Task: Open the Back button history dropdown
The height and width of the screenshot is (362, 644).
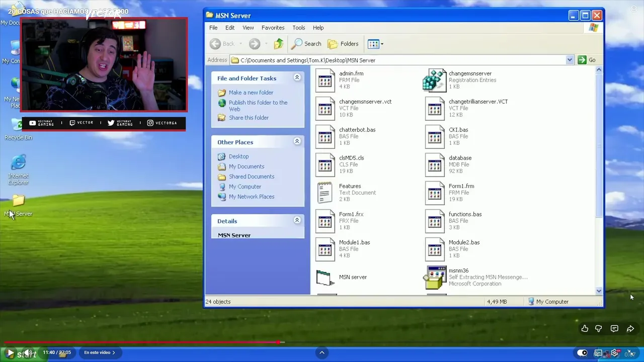Action: tap(240, 44)
